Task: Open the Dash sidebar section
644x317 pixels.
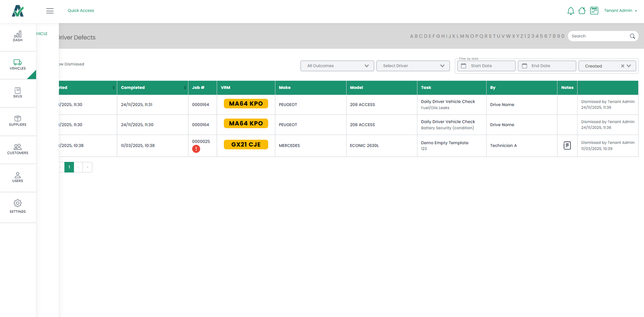Action: point(18,36)
